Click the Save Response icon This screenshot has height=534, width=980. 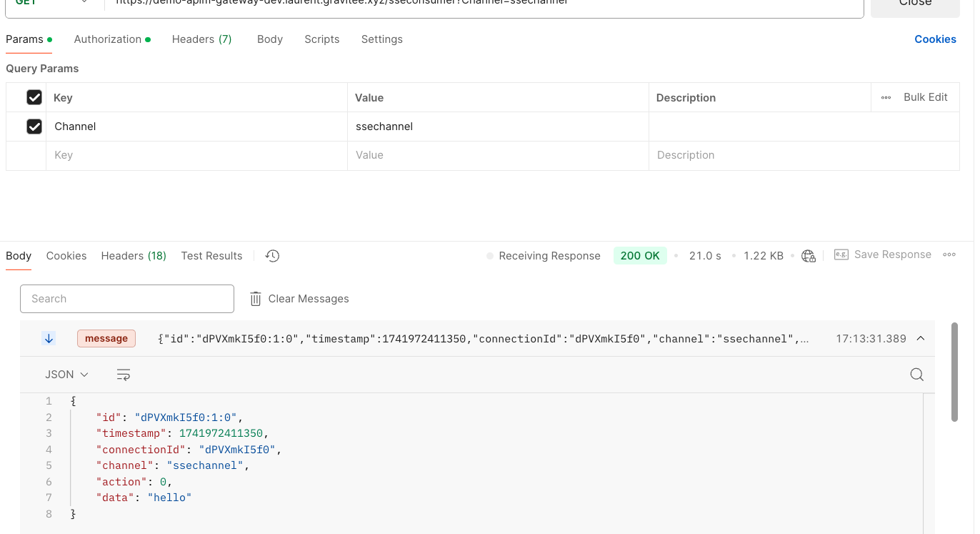[841, 255]
